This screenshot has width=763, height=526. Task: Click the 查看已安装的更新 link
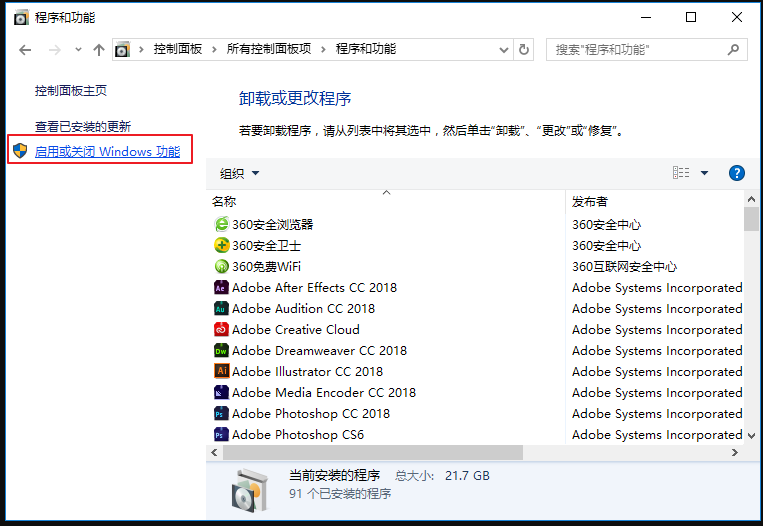[82, 127]
